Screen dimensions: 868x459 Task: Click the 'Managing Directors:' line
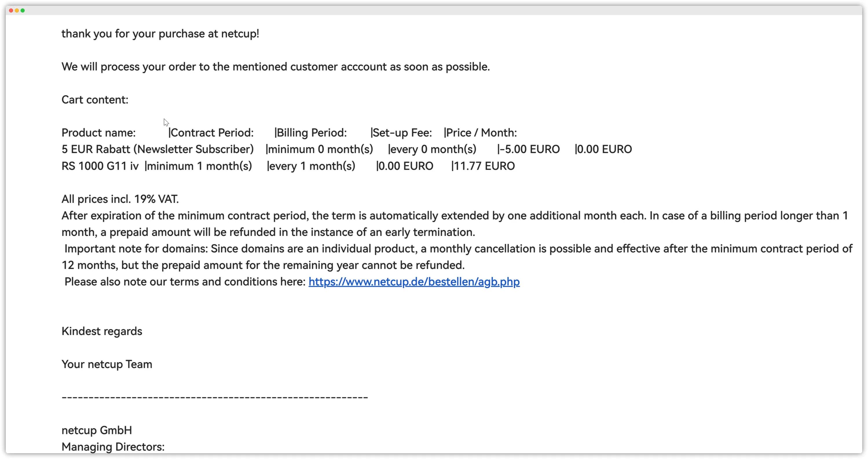[x=113, y=447]
